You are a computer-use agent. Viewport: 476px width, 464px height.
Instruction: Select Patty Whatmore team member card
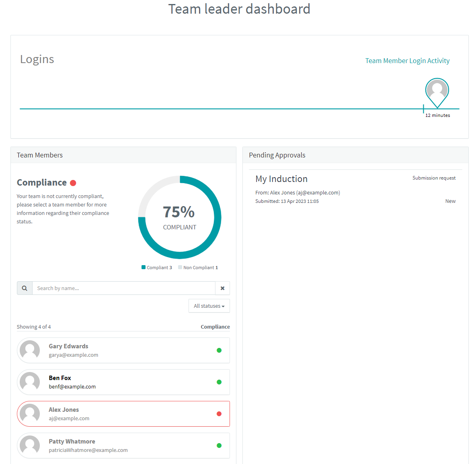[x=123, y=446]
